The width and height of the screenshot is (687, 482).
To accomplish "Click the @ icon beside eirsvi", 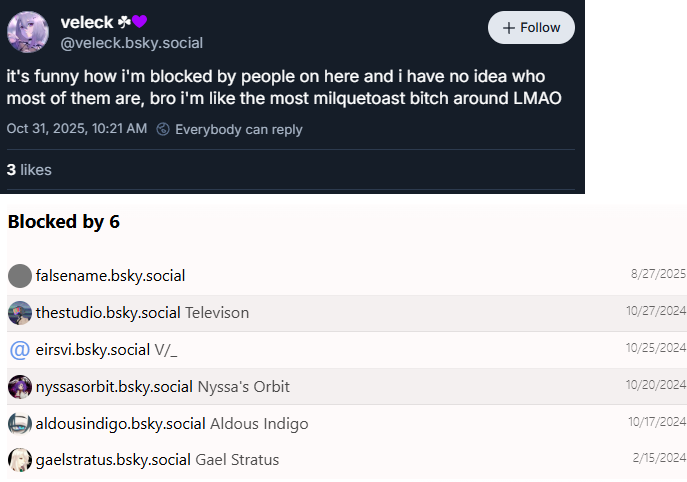I will (19, 350).
